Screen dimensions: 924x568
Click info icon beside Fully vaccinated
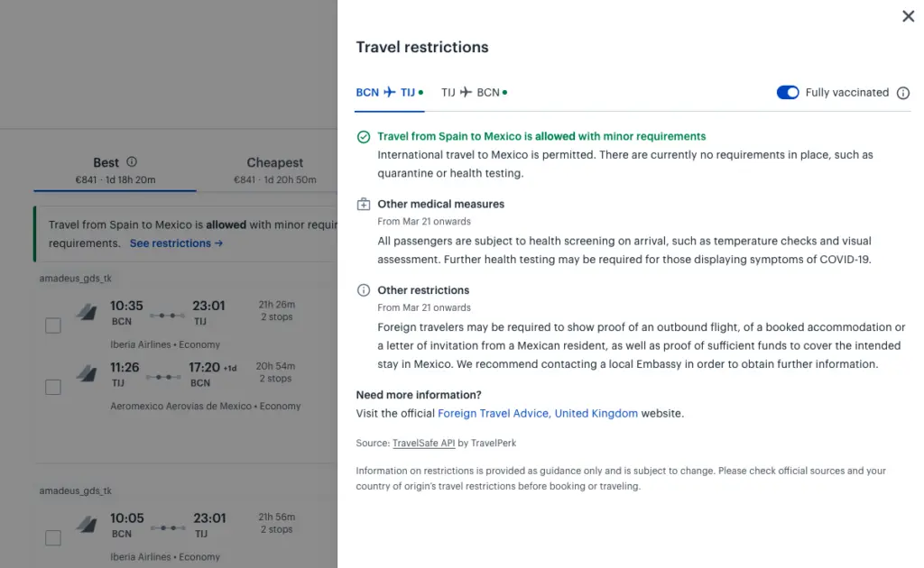tap(903, 93)
